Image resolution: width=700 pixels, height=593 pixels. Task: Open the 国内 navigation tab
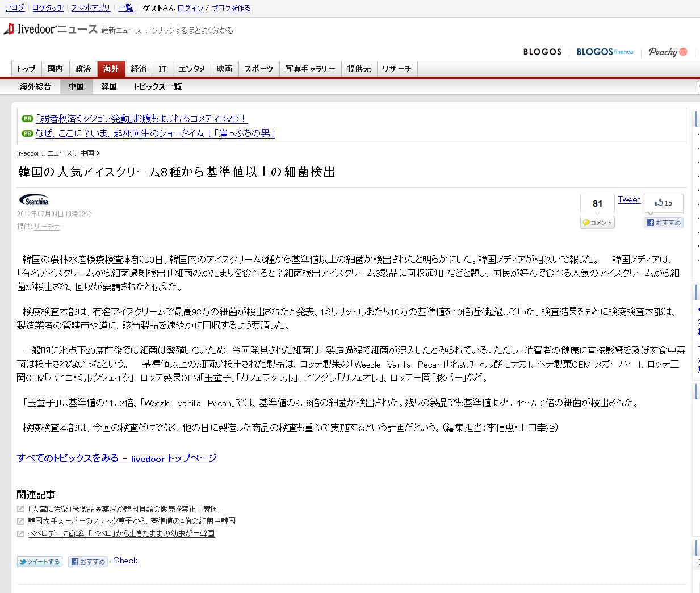pos(55,69)
